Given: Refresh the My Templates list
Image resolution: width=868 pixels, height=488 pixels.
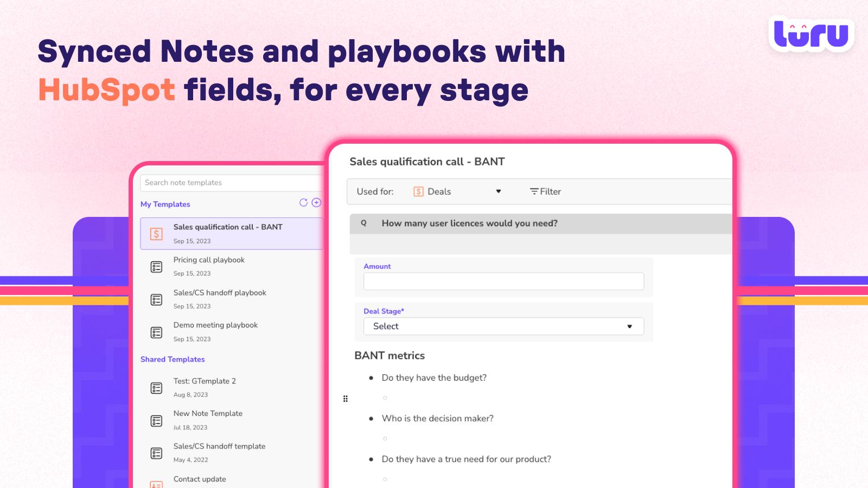Looking at the screenshot, I should (304, 202).
